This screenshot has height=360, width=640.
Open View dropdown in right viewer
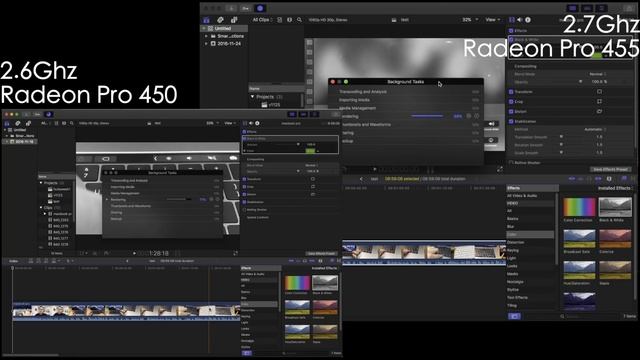pos(493,20)
